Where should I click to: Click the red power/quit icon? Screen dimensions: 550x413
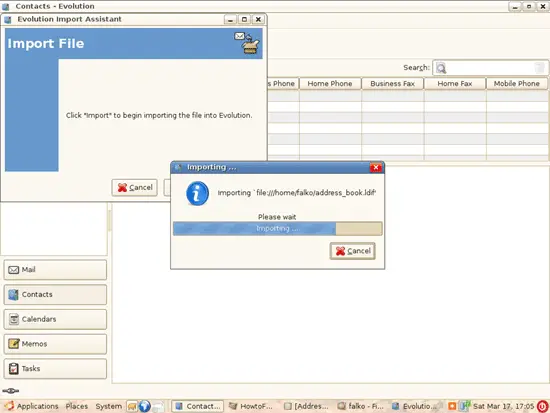tap(542, 406)
